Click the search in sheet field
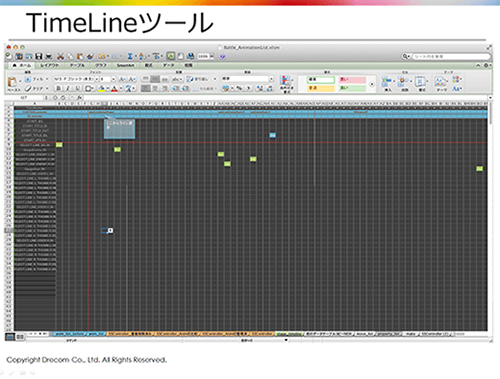This screenshot has height=379, width=500. tap(451, 56)
